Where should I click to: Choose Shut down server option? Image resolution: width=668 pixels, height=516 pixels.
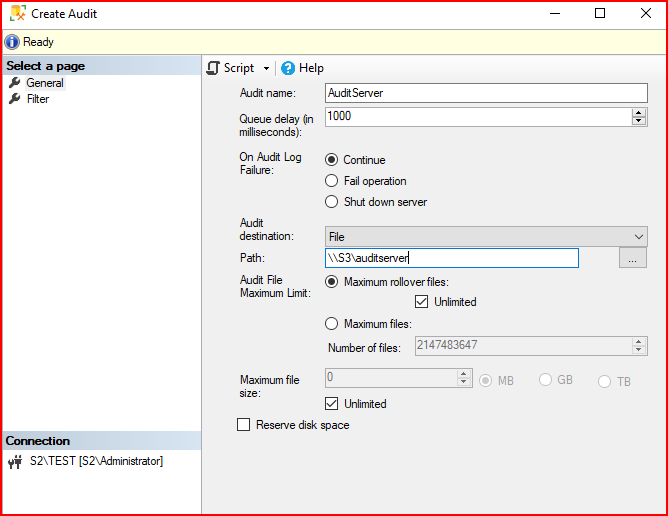[332, 202]
